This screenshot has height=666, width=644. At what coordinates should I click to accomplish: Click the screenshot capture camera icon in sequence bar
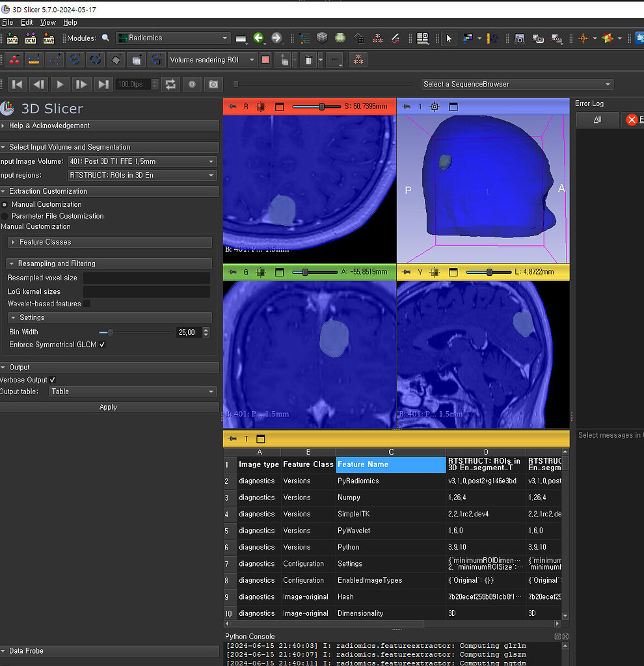tap(213, 84)
